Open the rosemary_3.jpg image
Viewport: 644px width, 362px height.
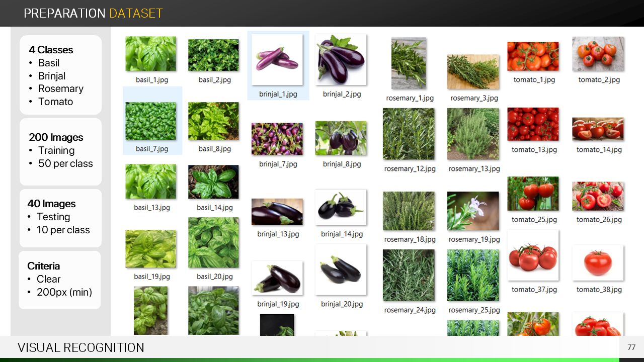click(473, 72)
